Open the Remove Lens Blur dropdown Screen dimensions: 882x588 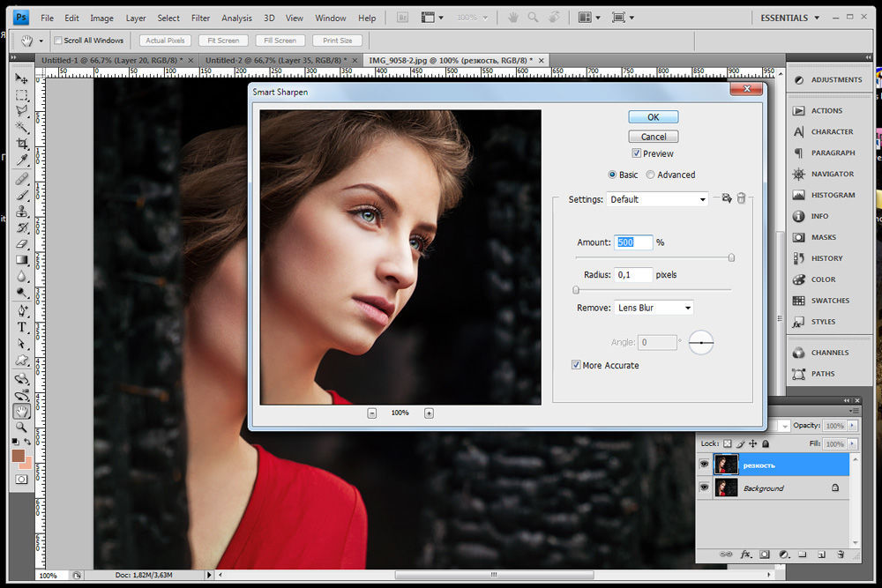point(653,308)
